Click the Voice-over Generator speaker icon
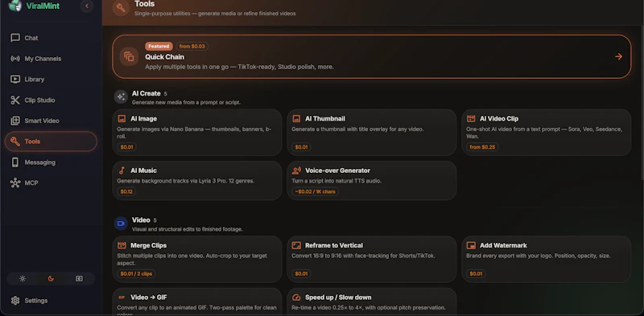The image size is (644, 316). tap(296, 170)
